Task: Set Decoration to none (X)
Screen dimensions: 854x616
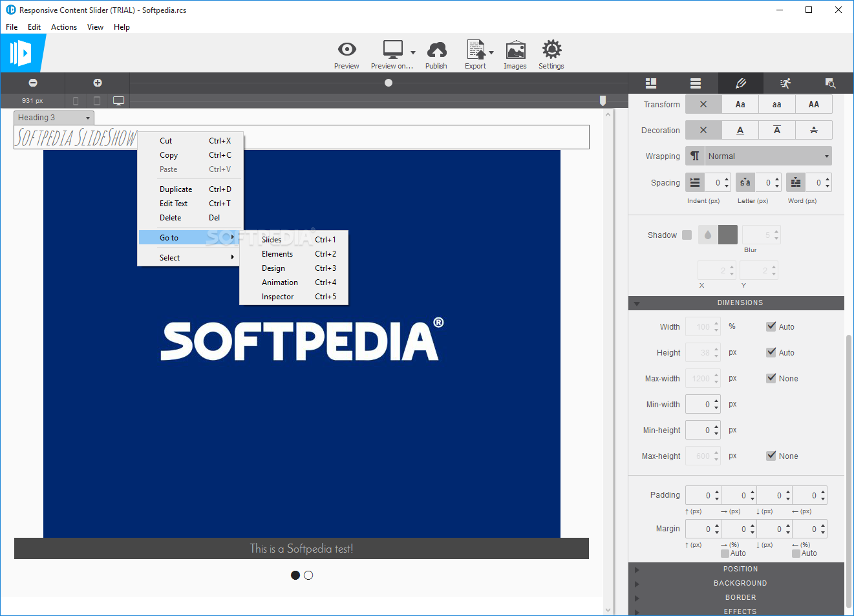Action: [x=703, y=130]
